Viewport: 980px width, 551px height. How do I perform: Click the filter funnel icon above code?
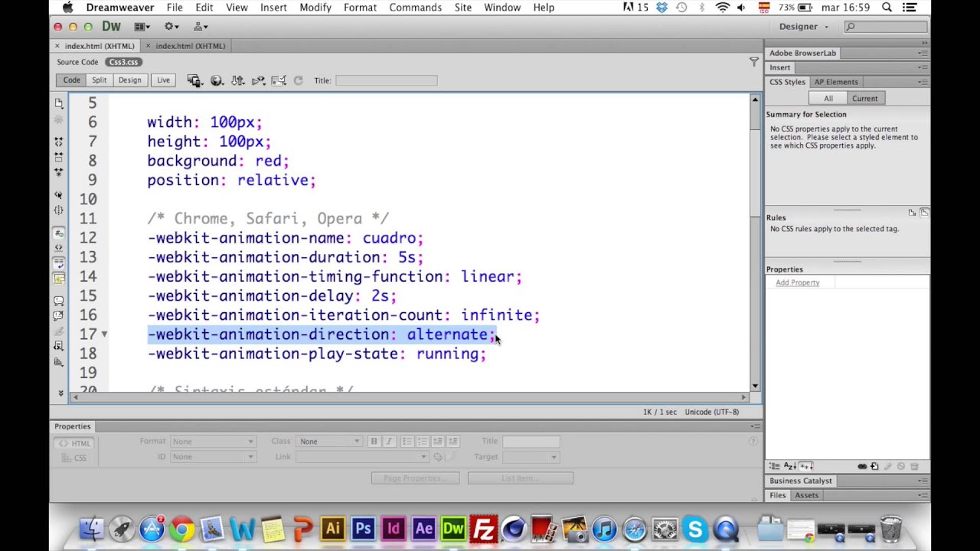point(753,62)
